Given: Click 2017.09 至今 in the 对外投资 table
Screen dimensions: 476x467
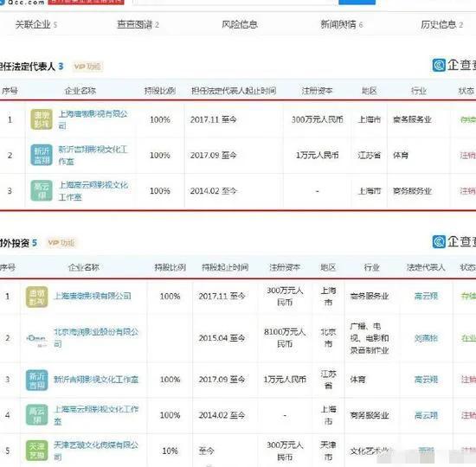Looking at the screenshot, I should [222, 380].
